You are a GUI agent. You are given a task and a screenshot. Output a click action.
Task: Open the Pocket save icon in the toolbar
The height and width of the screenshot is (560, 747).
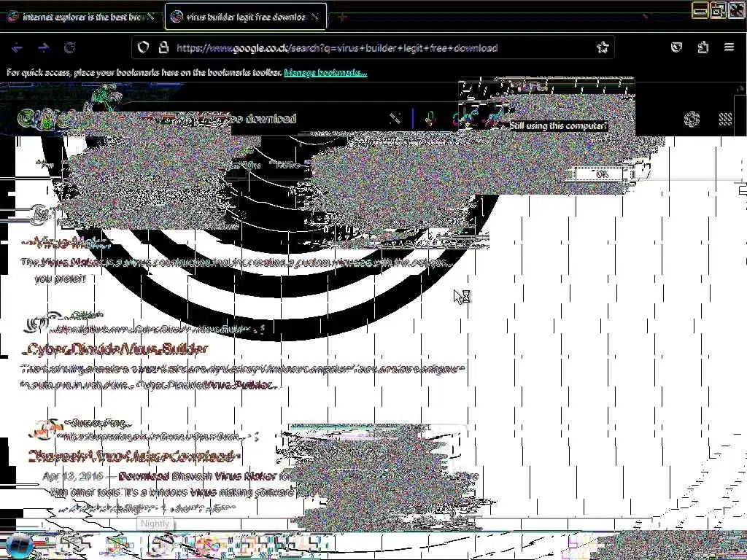676,47
